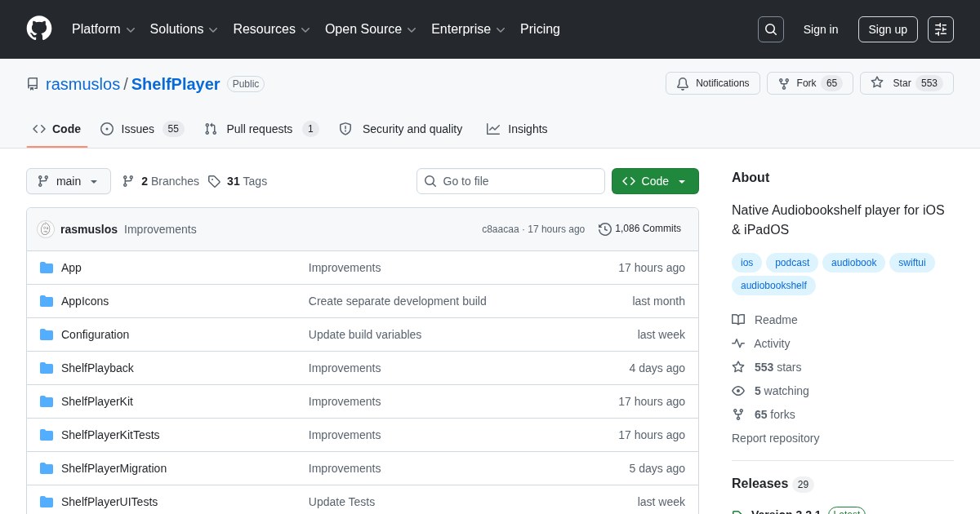Click the AppIcons folder icon

coord(47,301)
